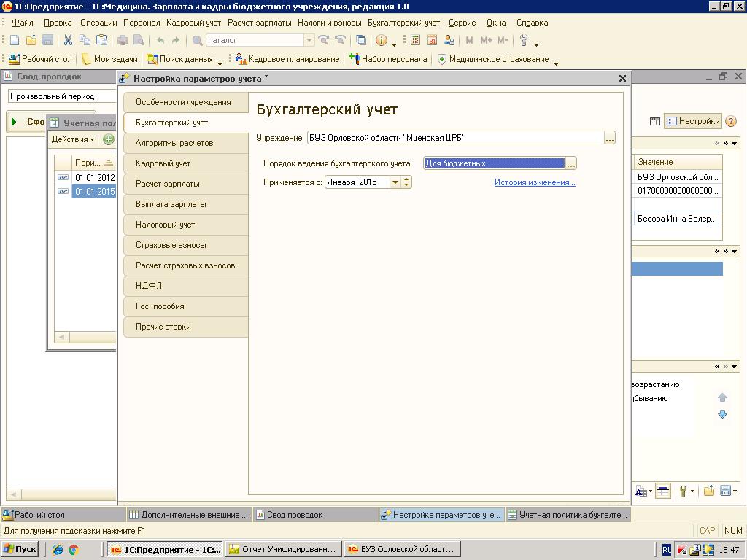Select the Гос. пособия section
Screen dimensions: 747x560
point(186,306)
